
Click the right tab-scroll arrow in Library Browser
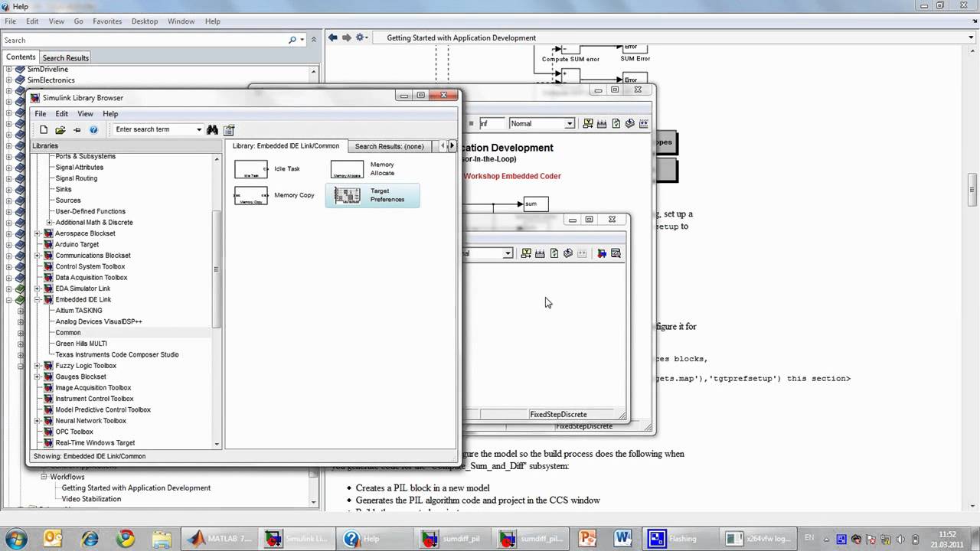(452, 145)
